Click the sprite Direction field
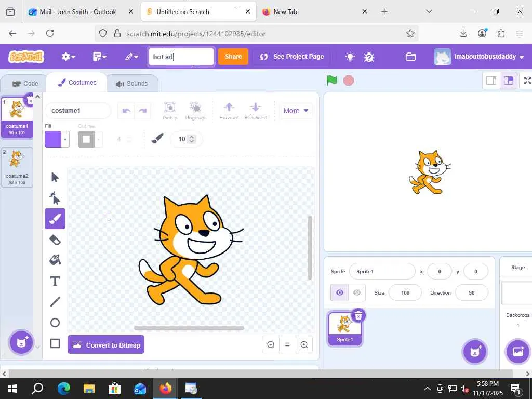Image resolution: width=532 pixels, height=399 pixels. pyautogui.click(x=471, y=292)
